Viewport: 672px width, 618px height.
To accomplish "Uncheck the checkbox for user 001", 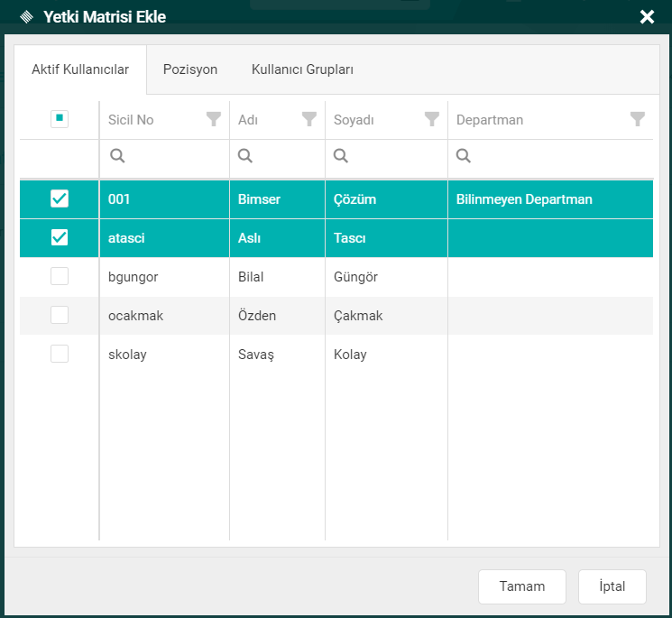I will pyautogui.click(x=60, y=198).
